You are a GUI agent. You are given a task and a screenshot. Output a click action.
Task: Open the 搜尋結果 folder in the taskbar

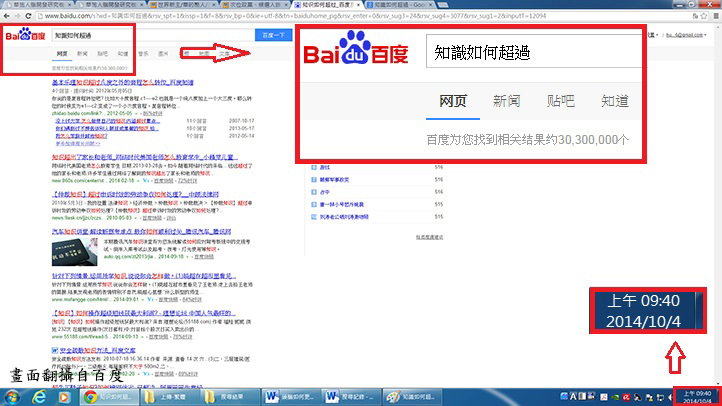click(228, 397)
